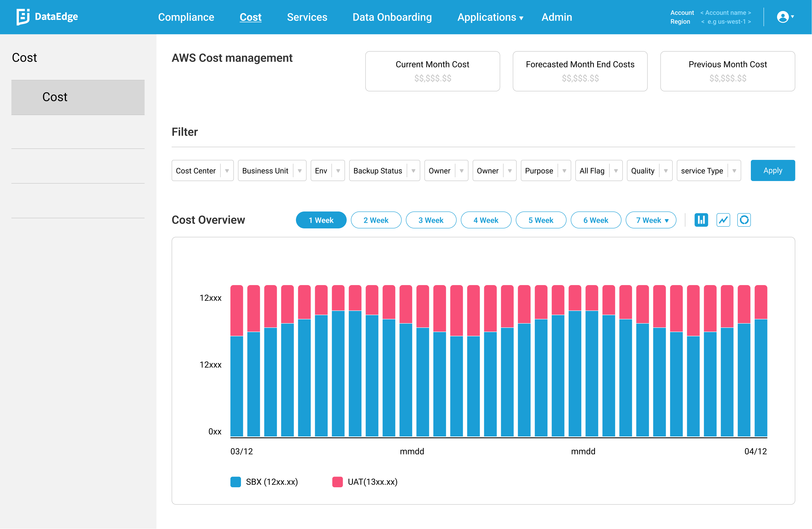Expand the 7 Week dropdown
This screenshot has height=529, width=812.
(651, 220)
